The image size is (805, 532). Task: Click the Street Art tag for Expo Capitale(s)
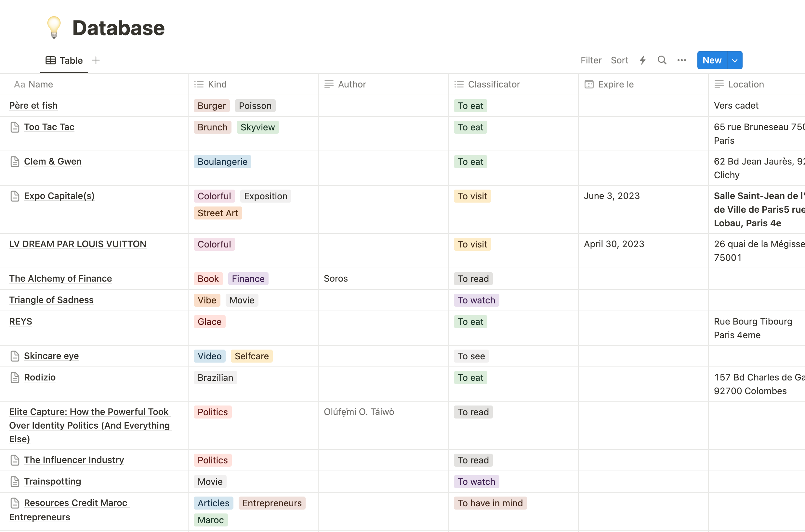(218, 213)
